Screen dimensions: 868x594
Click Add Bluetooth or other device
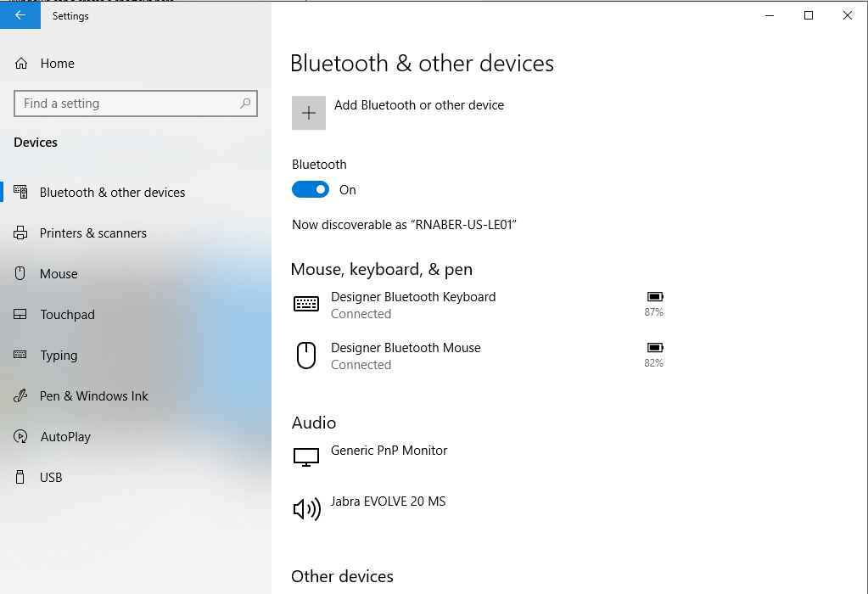[418, 105]
